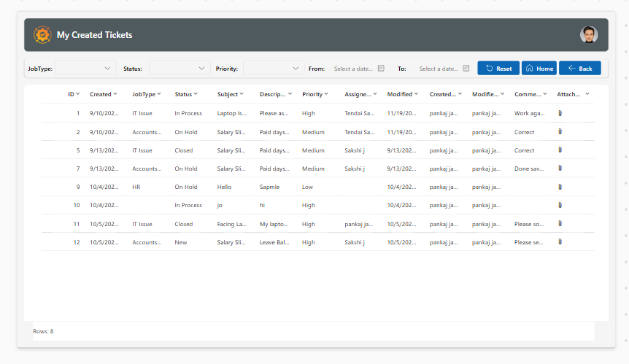The image size is (629, 364).
Task: Open attachment icon for ticket 10
Action: 560,205
